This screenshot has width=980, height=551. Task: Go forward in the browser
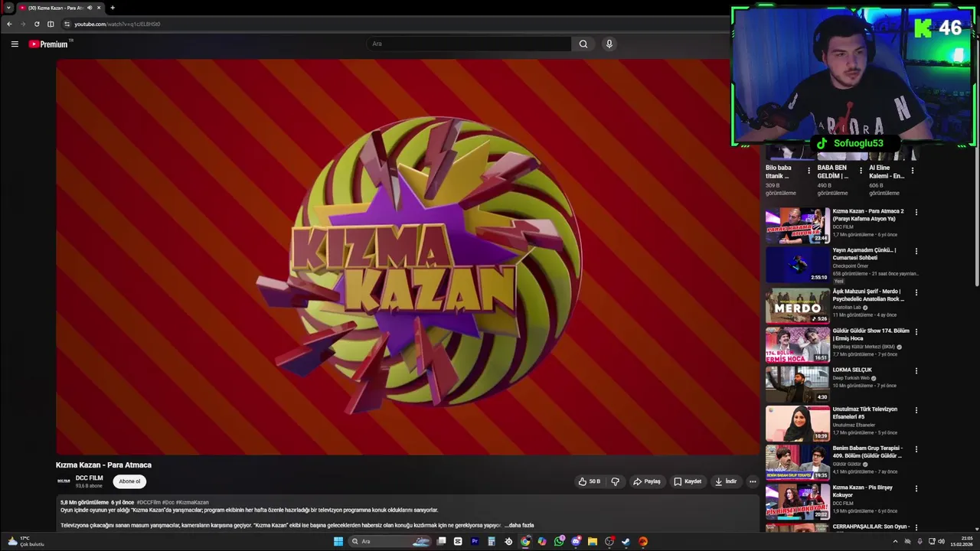(x=23, y=24)
